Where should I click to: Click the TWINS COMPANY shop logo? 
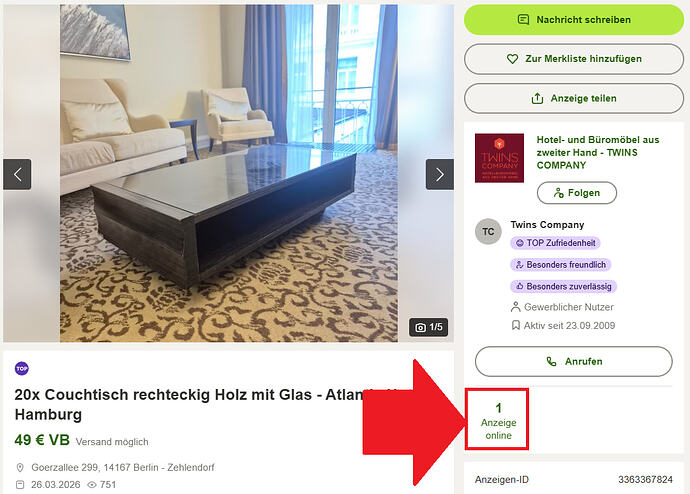pyautogui.click(x=499, y=158)
